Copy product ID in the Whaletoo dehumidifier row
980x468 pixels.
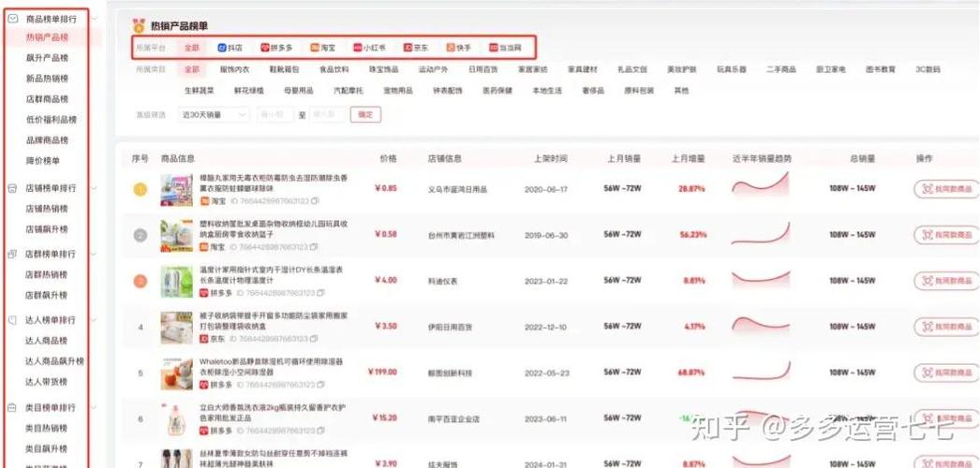coord(320,385)
